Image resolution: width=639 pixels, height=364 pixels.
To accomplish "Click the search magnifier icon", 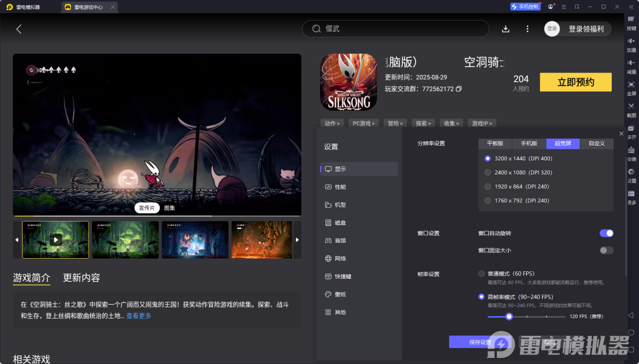I will pos(316,29).
